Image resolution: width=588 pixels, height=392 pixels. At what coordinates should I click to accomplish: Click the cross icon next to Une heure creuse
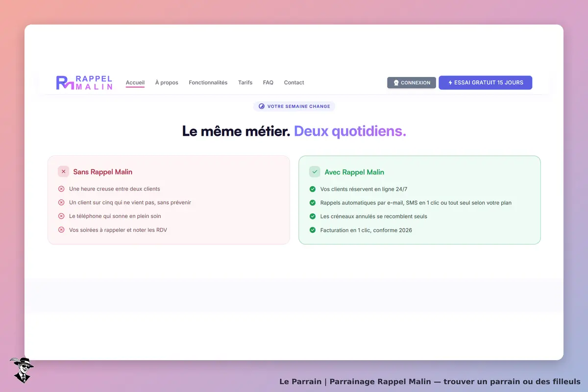point(61,189)
